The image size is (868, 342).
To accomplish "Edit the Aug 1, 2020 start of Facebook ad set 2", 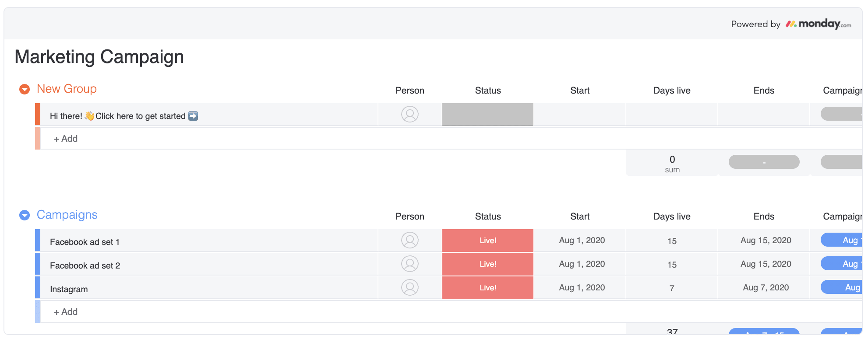I will (582, 264).
